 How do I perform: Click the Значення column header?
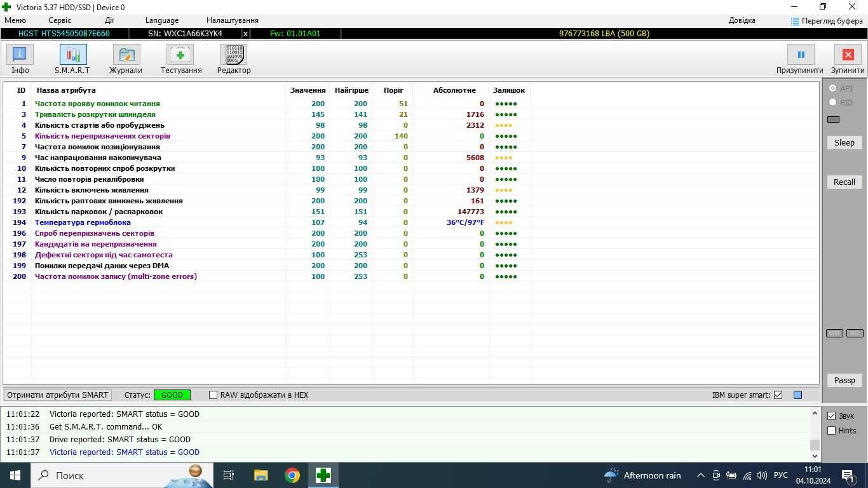[x=308, y=90]
